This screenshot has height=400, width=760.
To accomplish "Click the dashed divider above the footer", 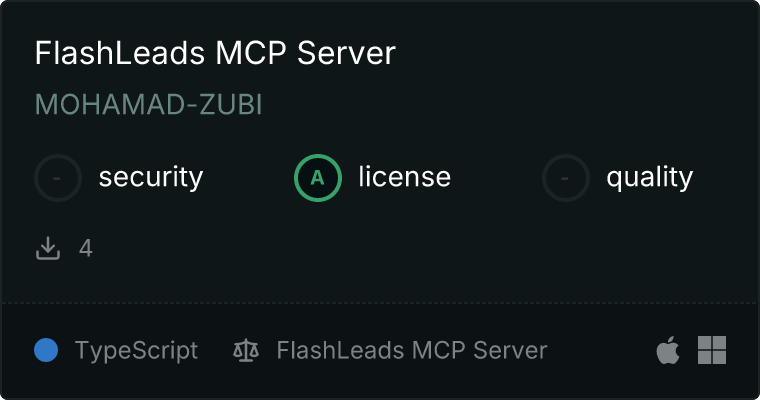I will (x=380, y=303).
